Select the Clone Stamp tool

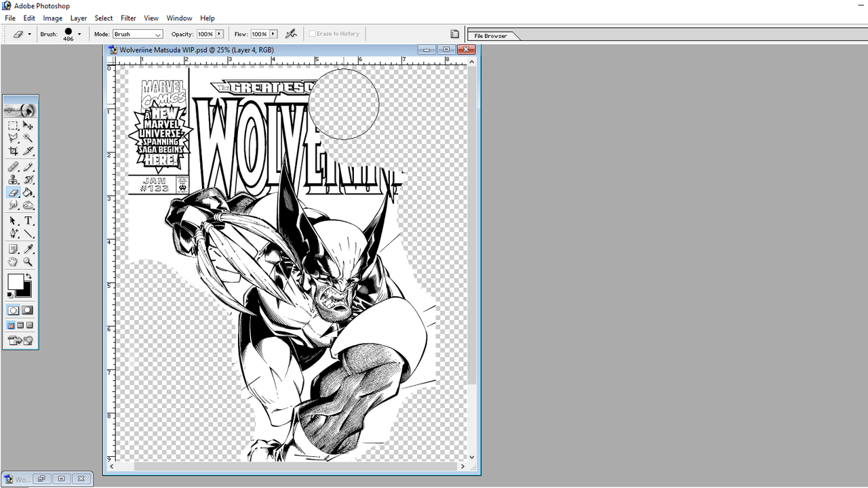tap(13, 180)
